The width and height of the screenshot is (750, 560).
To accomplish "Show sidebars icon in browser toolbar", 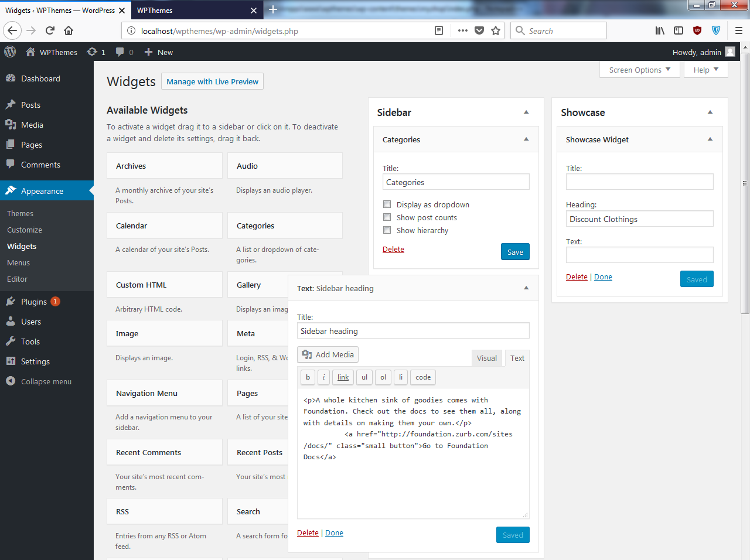I will (x=679, y=30).
